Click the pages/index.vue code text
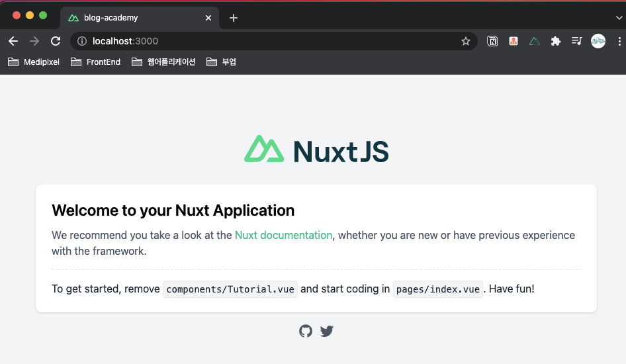 (x=438, y=289)
